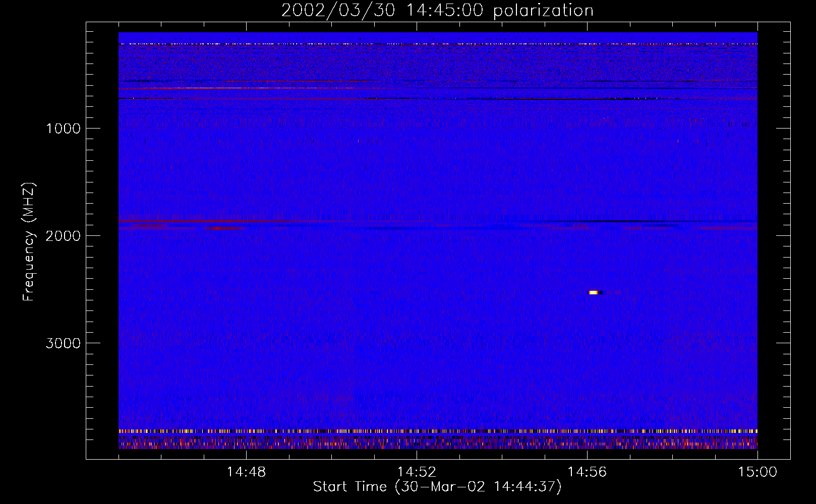Click the bright yellow-white burst in the spectrogram
816x504 pixels.
(x=594, y=292)
